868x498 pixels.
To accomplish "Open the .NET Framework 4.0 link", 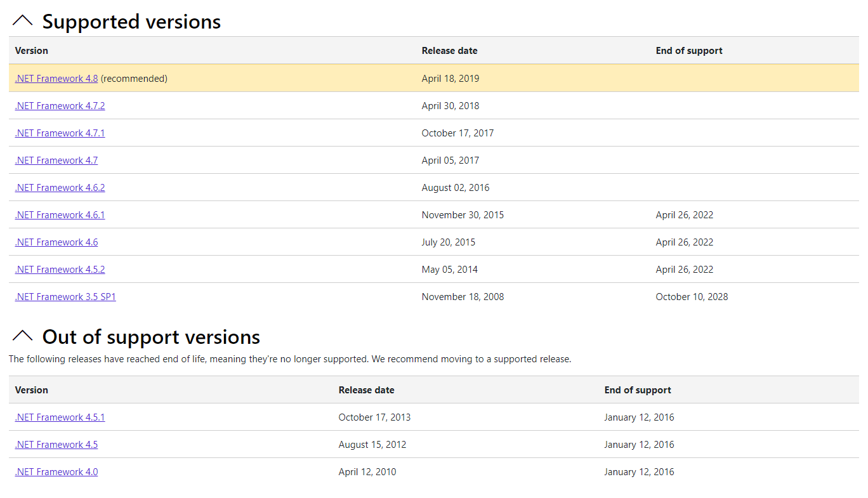I will pyautogui.click(x=56, y=472).
